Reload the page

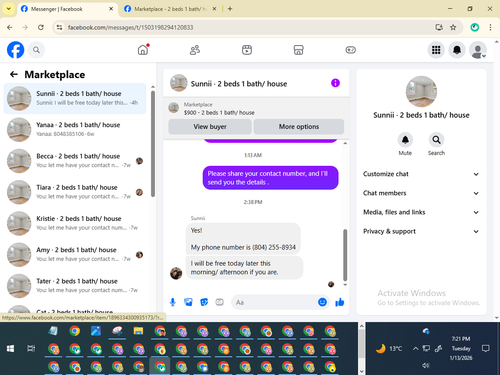[x=41, y=27]
